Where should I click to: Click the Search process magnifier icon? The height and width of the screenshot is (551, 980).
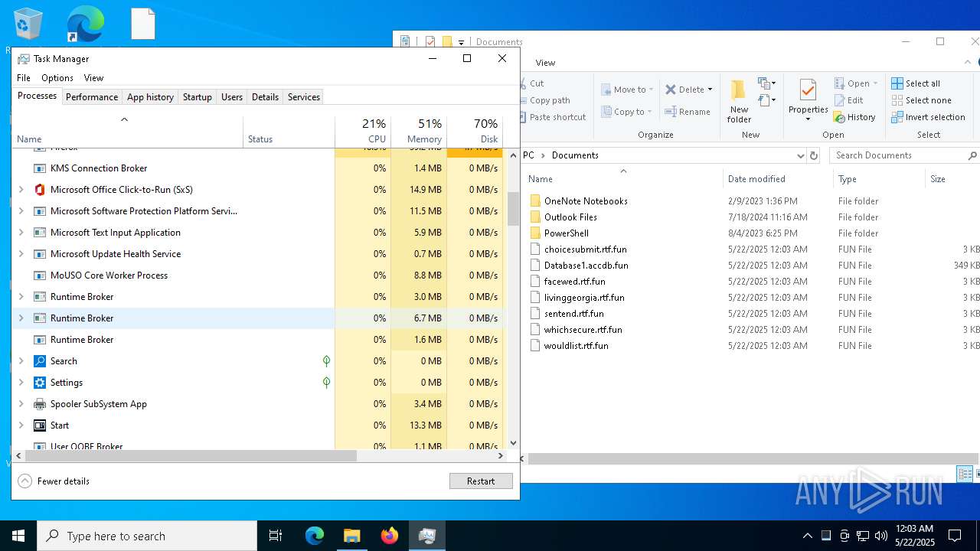click(40, 361)
